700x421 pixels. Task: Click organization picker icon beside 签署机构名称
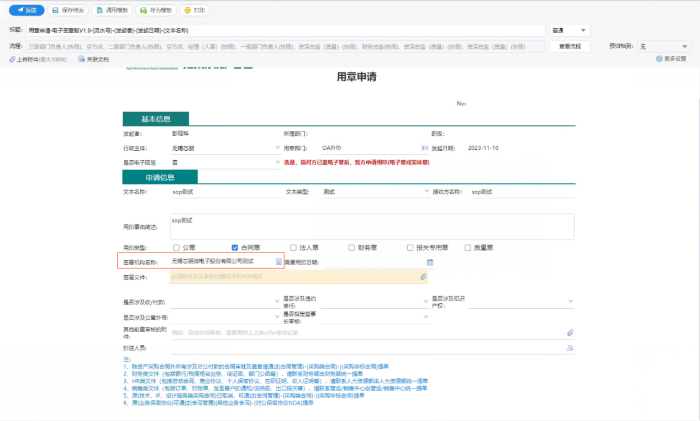[279, 261]
